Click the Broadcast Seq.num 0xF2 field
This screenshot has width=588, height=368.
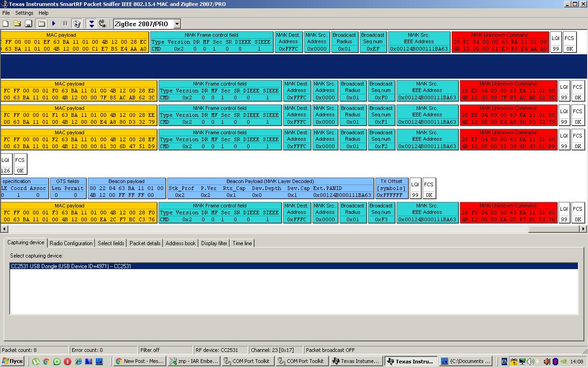click(381, 139)
